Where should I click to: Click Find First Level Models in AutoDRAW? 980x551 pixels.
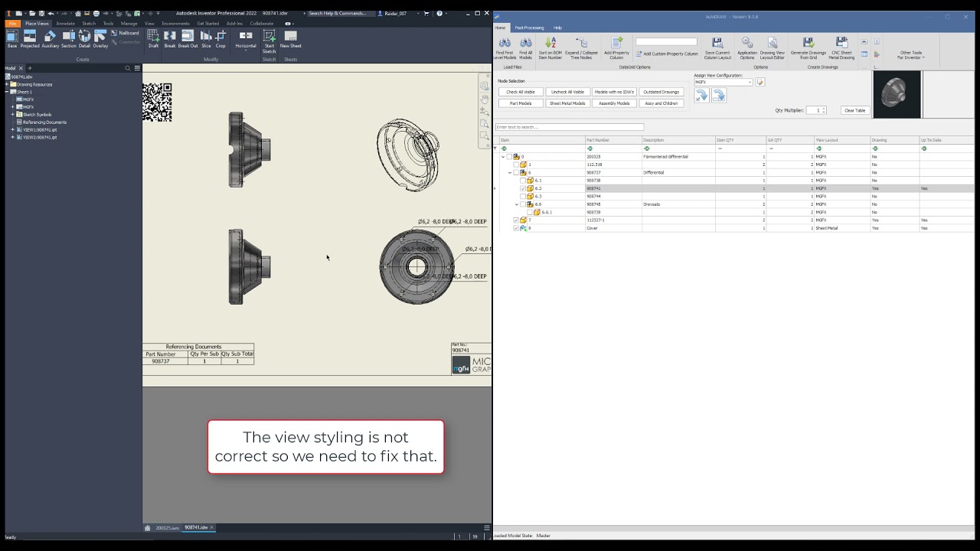[505, 48]
